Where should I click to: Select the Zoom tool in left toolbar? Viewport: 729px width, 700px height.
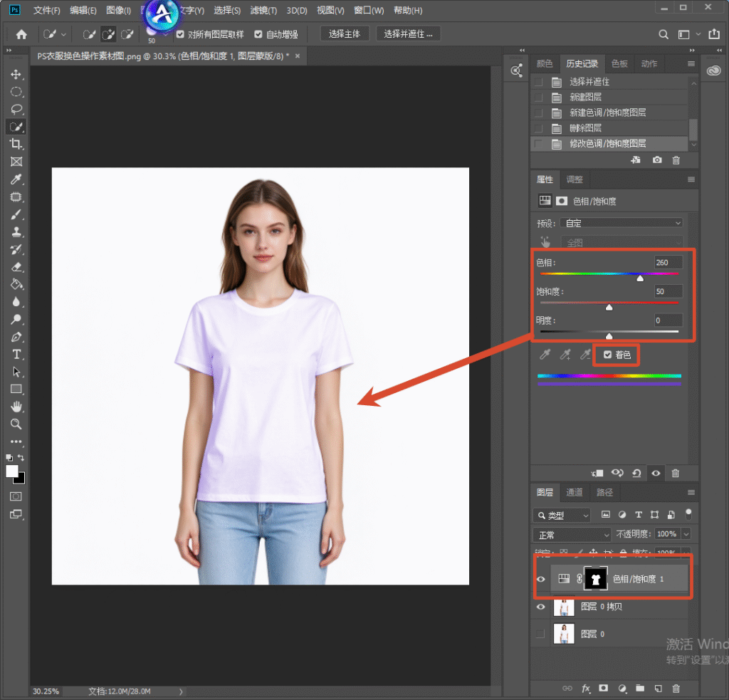[x=16, y=424]
